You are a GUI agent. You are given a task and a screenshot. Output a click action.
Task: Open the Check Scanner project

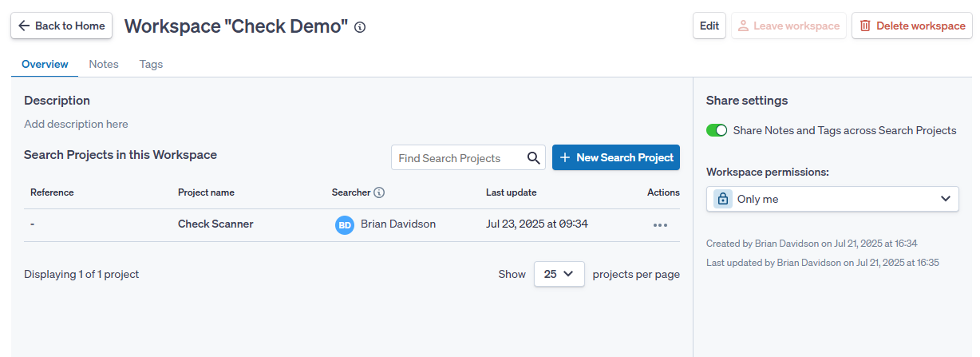pos(215,224)
